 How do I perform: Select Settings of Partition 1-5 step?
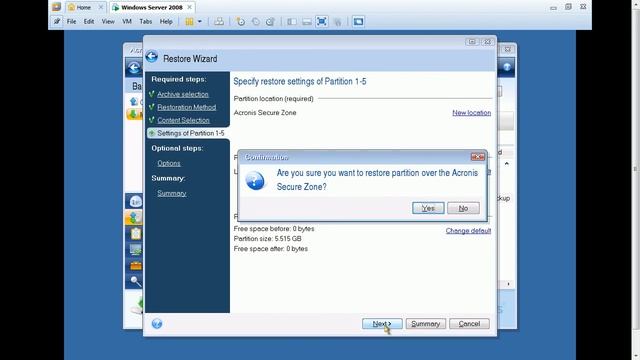188,133
